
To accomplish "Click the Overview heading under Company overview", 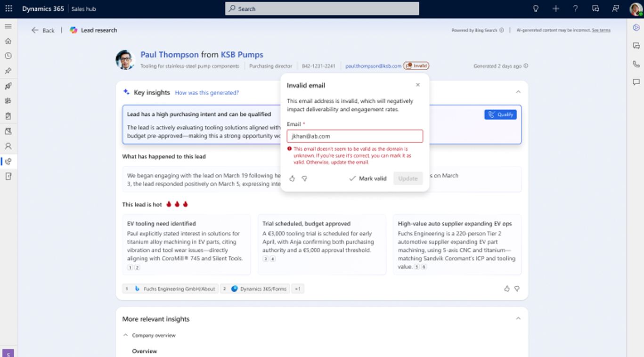I will [145, 351].
